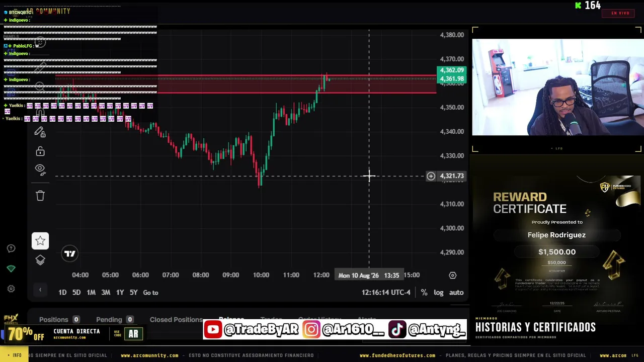Set chart range to 1D

click(62, 292)
